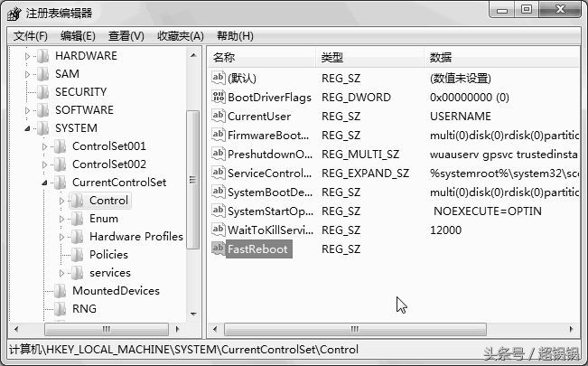The width and height of the screenshot is (588, 366).
Task: Click the SOFTWARE folder icon
Action: (x=43, y=110)
